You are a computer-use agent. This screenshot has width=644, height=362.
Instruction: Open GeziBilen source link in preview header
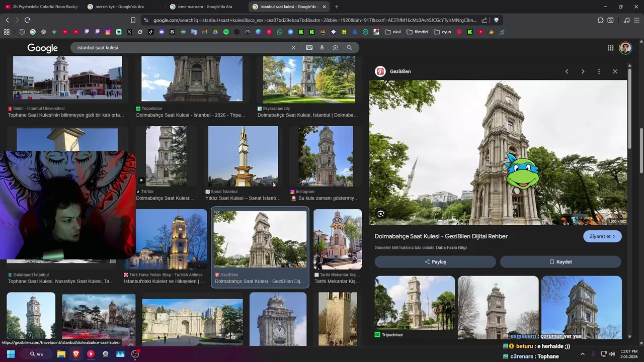393,71
